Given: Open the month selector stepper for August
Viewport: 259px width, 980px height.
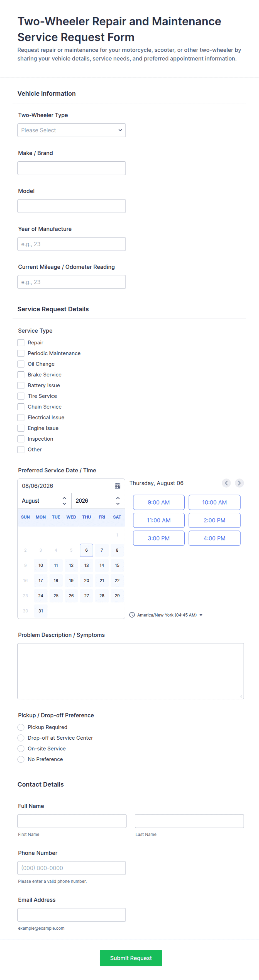Looking at the screenshot, I should (64, 501).
